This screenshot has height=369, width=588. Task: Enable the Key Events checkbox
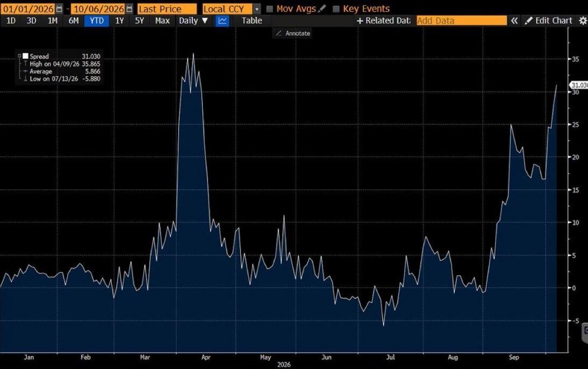(336, 9)
